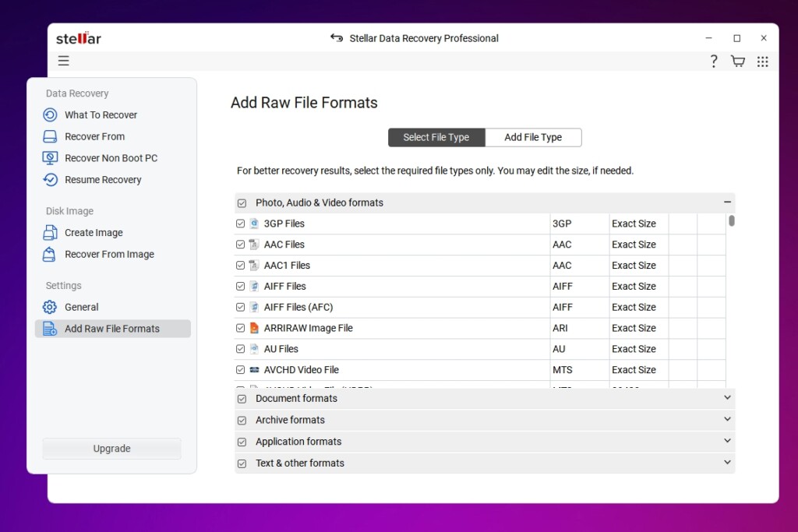Viewport: 798px width, 532px height.
Task: Go to Recover Non Boot PC
Action: click(x=111, y=158)
